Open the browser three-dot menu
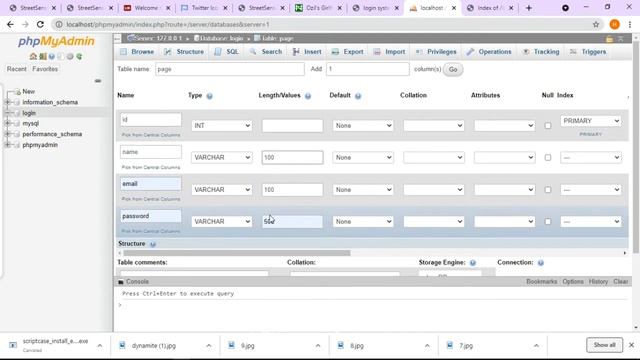This screenshot has width=640, height=360. pos(630,24)
